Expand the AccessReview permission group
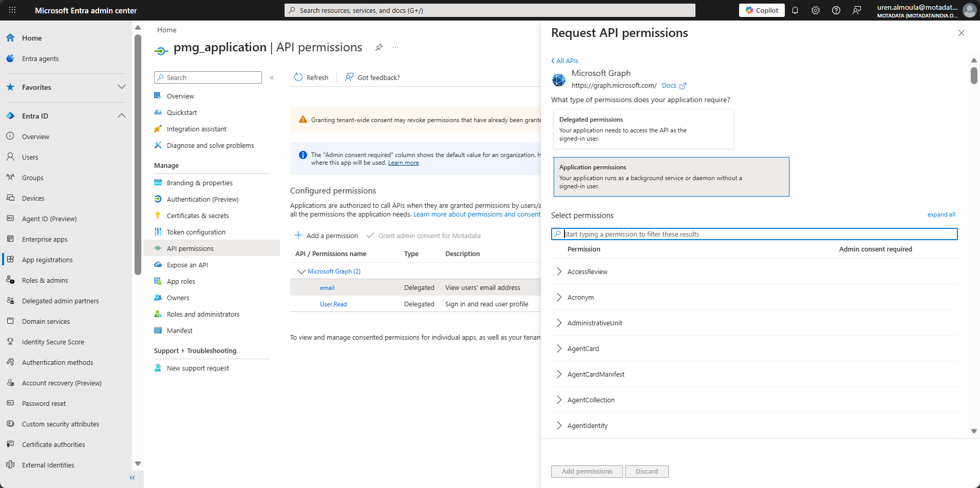Image resolution: width=980 pixels, height=488 pixels. pos(559,271)
